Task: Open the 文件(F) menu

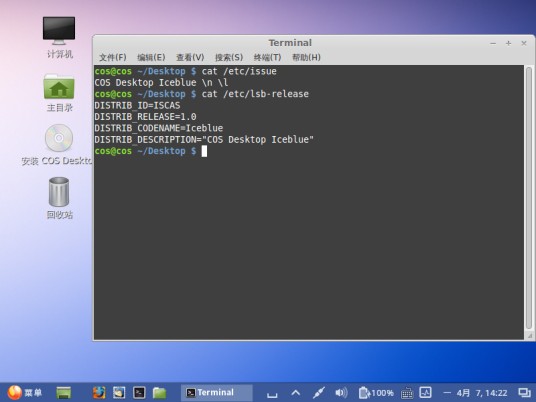Action: (112, 57)
